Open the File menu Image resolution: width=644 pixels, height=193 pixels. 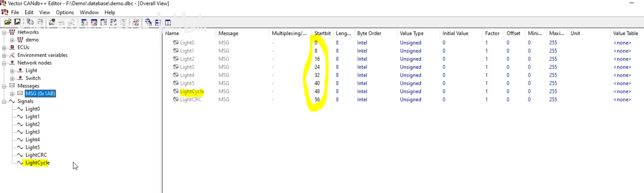(x=15, y=12)
